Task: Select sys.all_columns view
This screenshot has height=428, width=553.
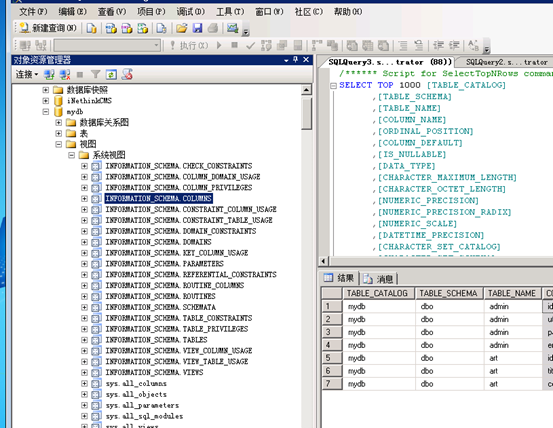Action: tap(136, 383)
